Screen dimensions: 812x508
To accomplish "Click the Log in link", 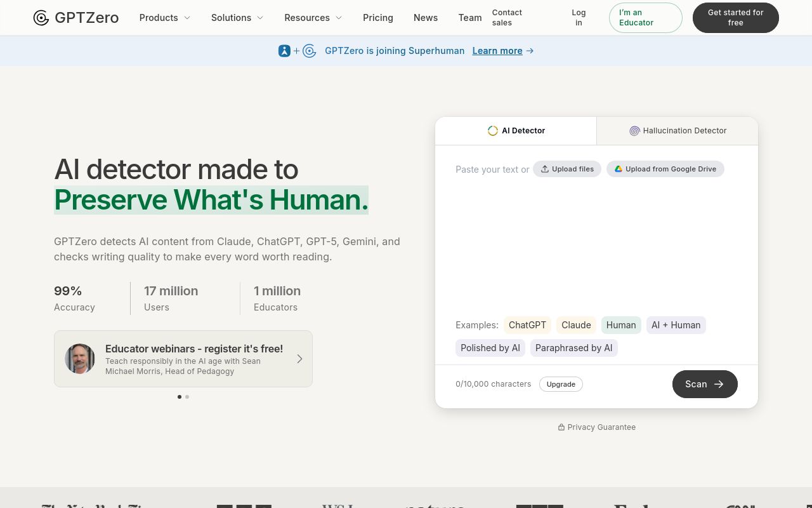I will click(x=579, y=18).
